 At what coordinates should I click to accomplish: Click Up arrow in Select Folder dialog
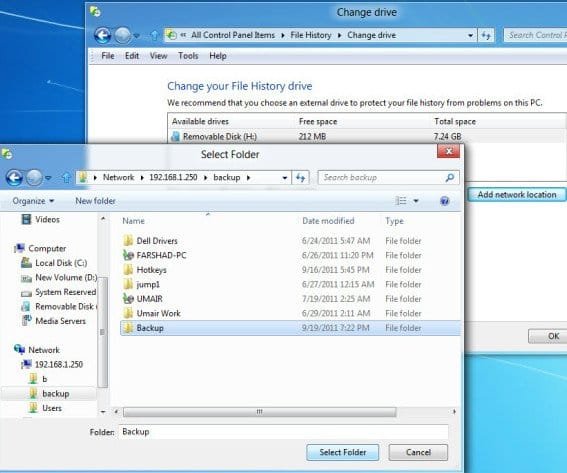coord(66,178)
